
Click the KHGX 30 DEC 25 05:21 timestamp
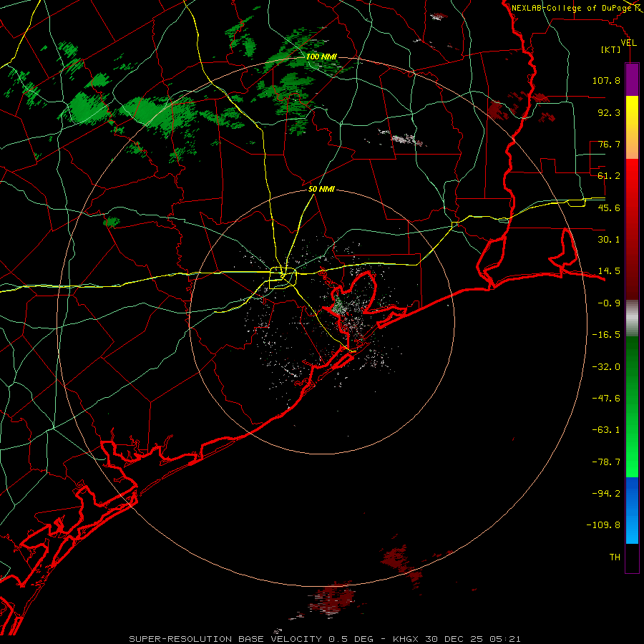click(457, 639)
